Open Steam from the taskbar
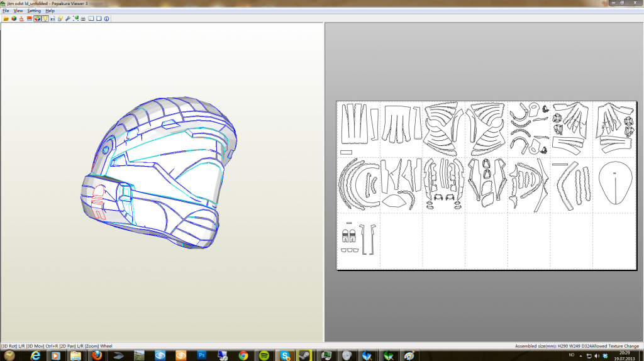This screenshot has height=361, width=644. click(305, 356)
